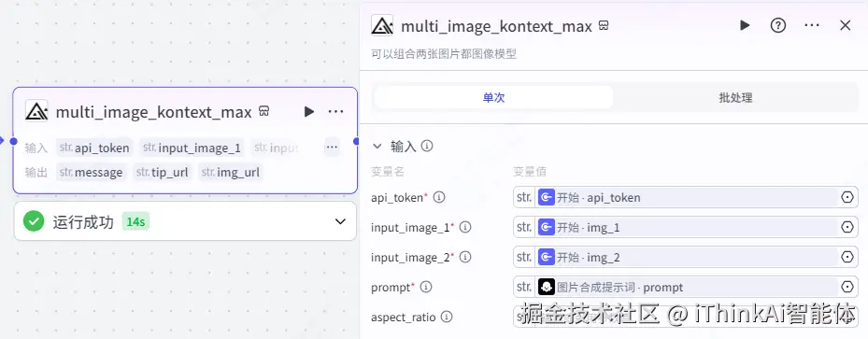868x339 pixels.
Task: Run the multi_image_kontext_max node from canvas card
Action: tap(309, 112)
